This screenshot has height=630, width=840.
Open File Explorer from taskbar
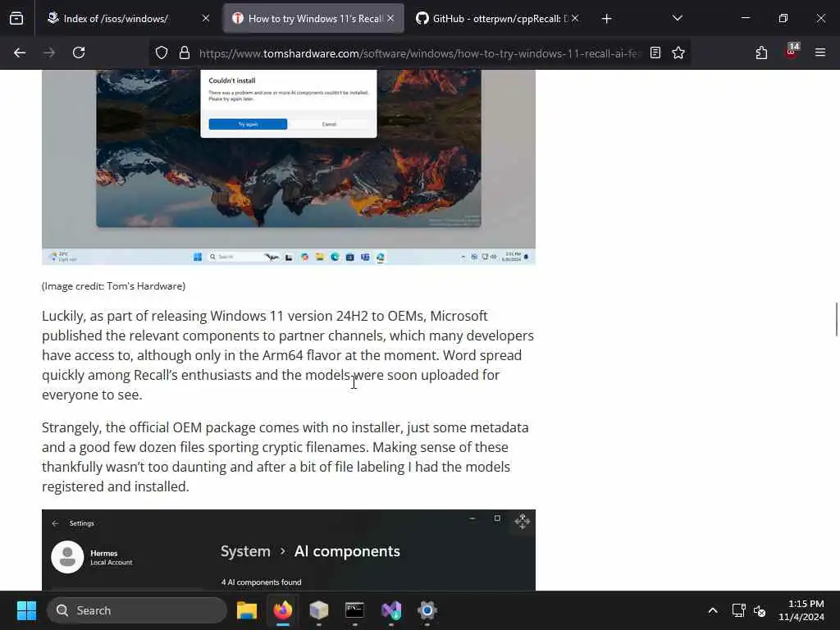click(247, 610)
